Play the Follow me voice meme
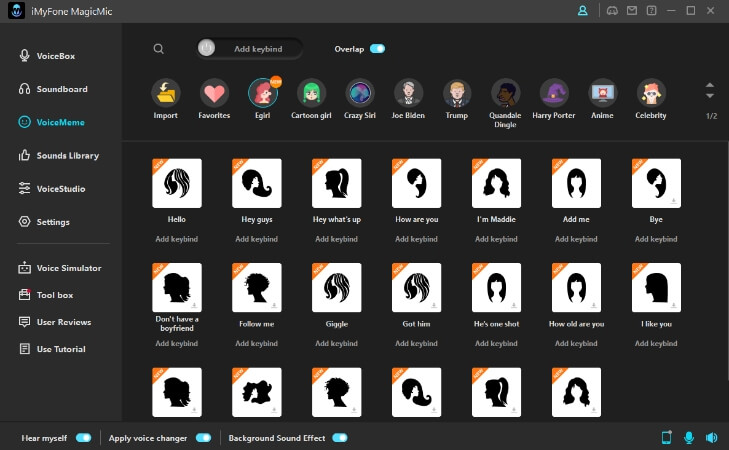Screen dimensions: 729x450 pos(257,288)
